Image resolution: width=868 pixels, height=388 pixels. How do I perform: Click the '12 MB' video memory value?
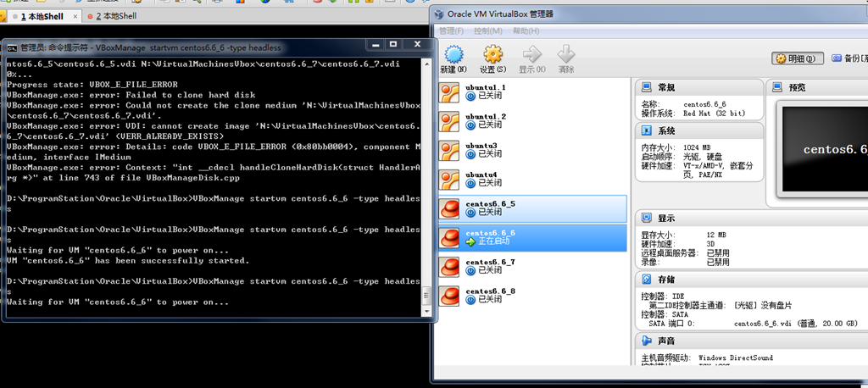716,236
